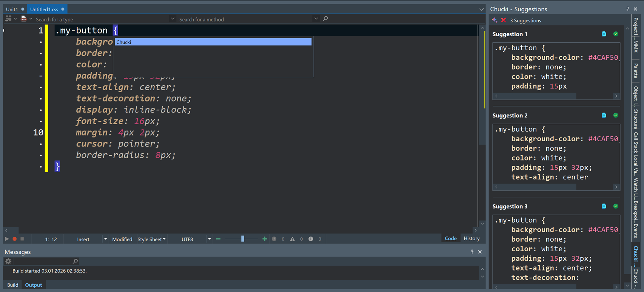Click the editor bookmark/file icon in navigation bar
The image size is (644, 292).
(x=23, y=19)
